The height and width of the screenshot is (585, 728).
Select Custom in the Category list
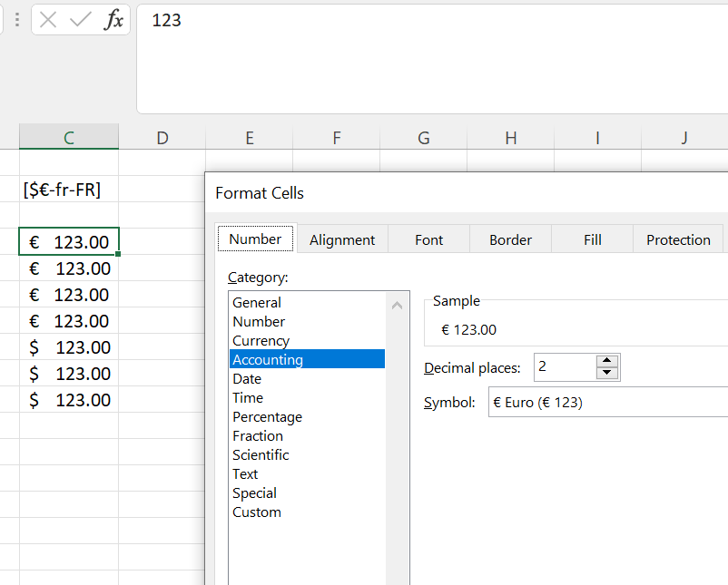tap(308, 512)
